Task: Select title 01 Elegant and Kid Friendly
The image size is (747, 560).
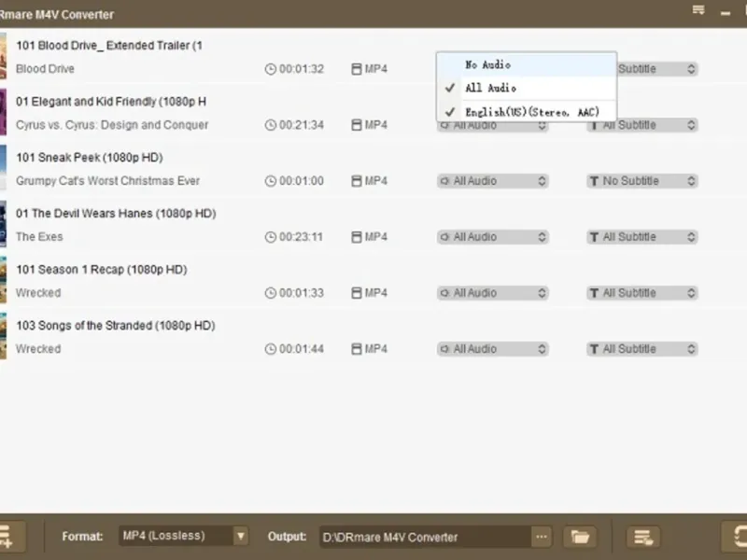Action: click(x=111, y=102)
